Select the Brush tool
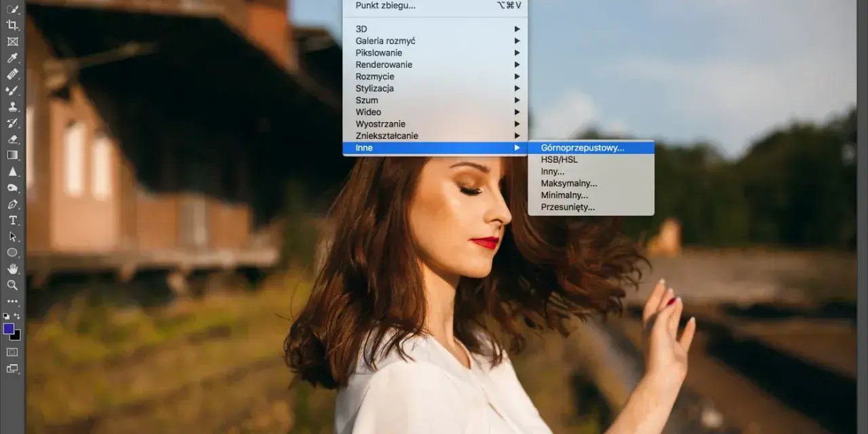 (12, 90)
